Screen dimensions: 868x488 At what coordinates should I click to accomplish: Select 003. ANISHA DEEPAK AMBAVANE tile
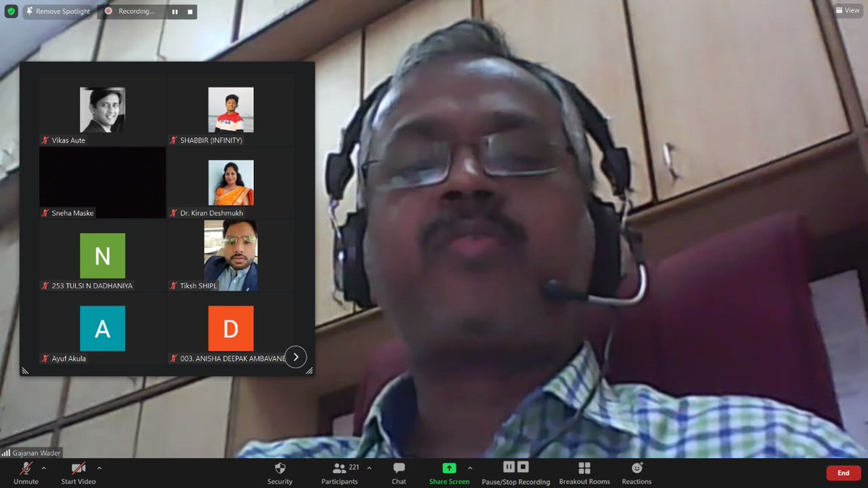[x=231, y=328]
